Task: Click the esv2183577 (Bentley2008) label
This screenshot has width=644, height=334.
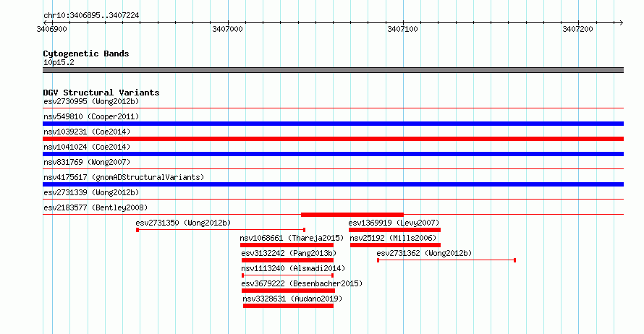Action: click(x=96, y=207)
